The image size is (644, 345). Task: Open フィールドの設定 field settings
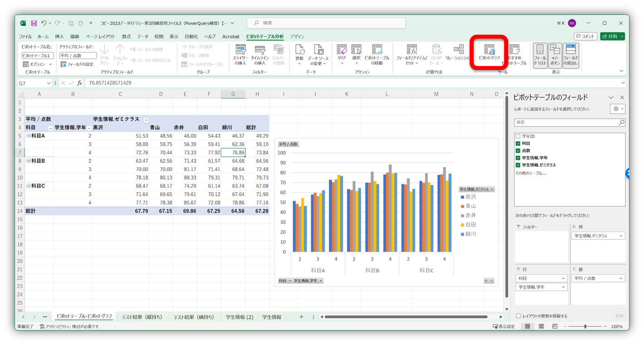77,64
